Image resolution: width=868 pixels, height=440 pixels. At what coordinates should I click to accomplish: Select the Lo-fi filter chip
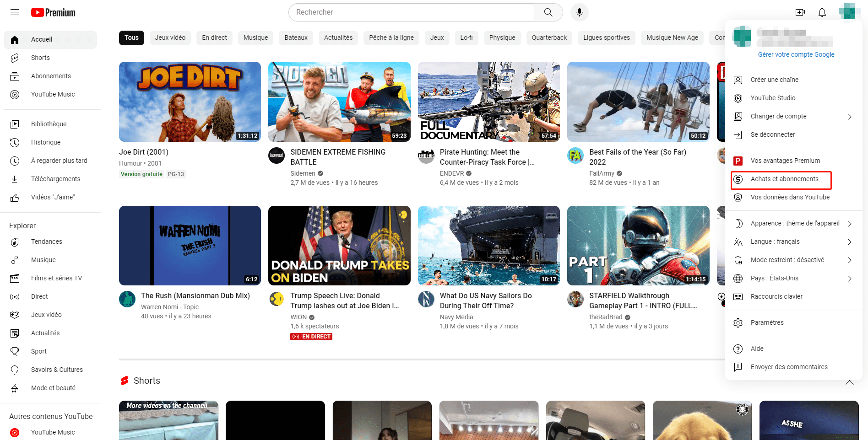(467, 38)
